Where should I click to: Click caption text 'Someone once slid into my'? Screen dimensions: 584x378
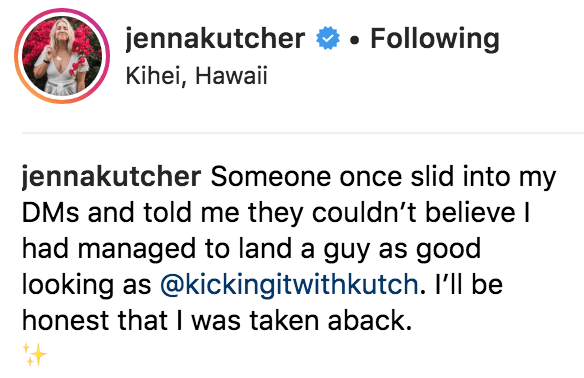[x=383, y=177]
